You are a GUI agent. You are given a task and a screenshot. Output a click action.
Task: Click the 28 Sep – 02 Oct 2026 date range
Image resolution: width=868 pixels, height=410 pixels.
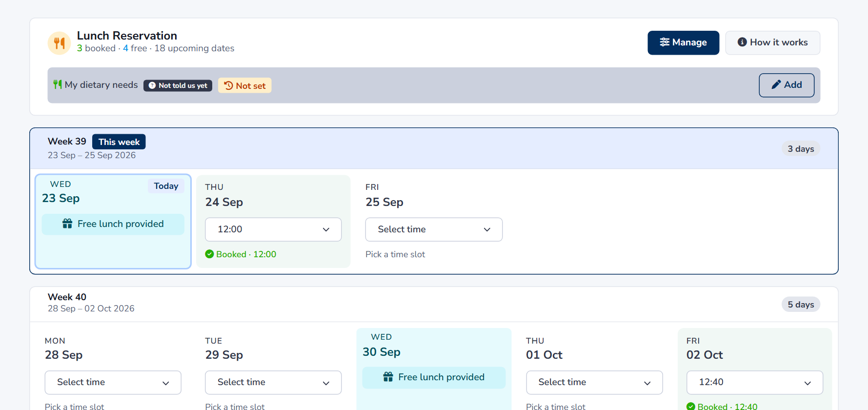pyautogui.click(x=91, y=308)
